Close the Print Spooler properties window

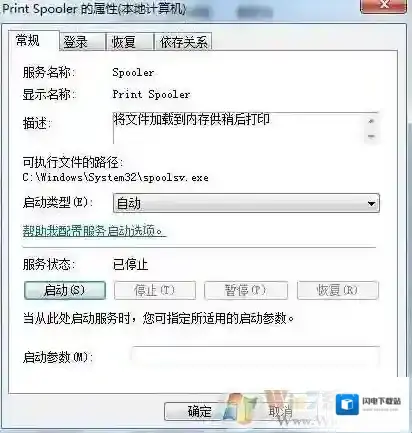click(x=384, y=5)
